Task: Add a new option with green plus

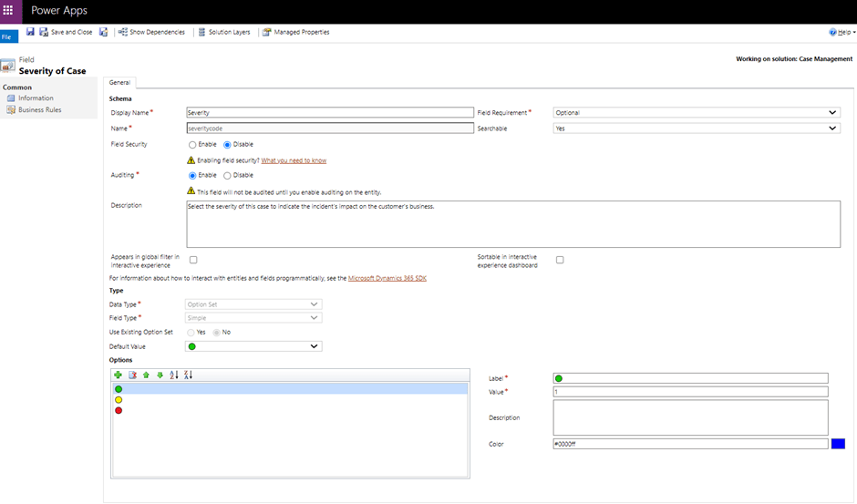Action: [x=118, y=375]
